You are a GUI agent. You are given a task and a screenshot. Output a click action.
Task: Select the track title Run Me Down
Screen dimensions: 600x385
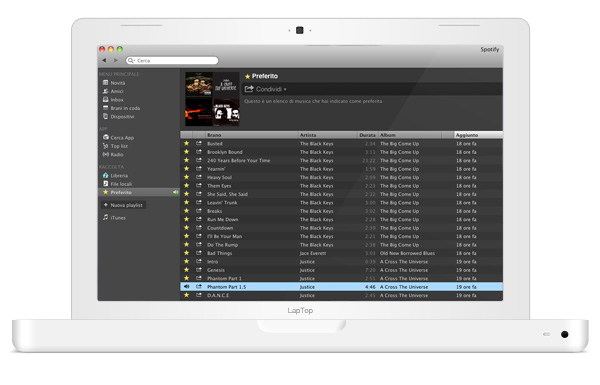222,220
